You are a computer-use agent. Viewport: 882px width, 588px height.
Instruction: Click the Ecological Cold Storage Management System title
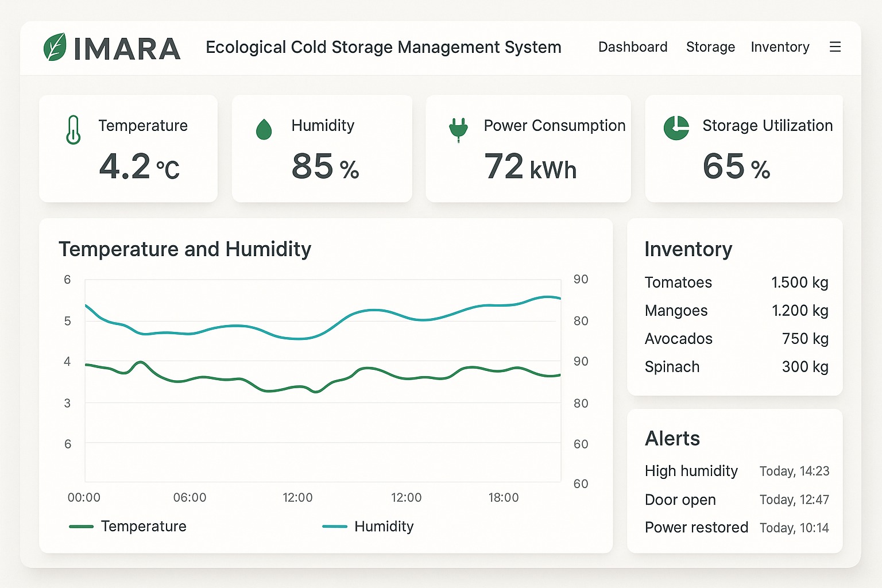tap(384, 47)
